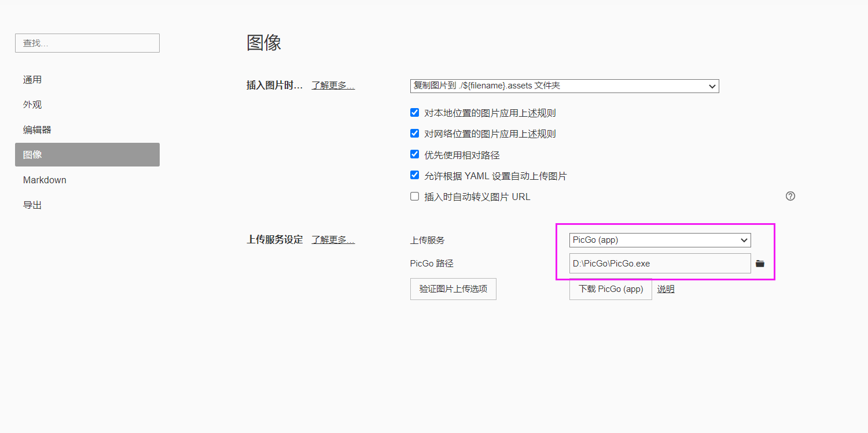Open the 插入图片时 action dropdown
This screenshot has width=868, height=433.
coord(564,86)
